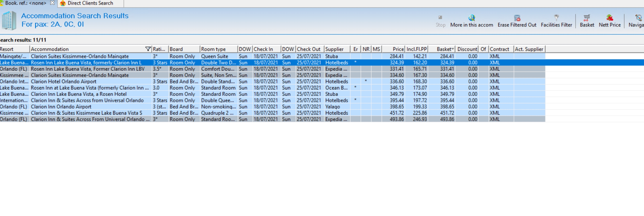Sort by Room type column header
Screen dimensions: 644x216
[219, 49]
